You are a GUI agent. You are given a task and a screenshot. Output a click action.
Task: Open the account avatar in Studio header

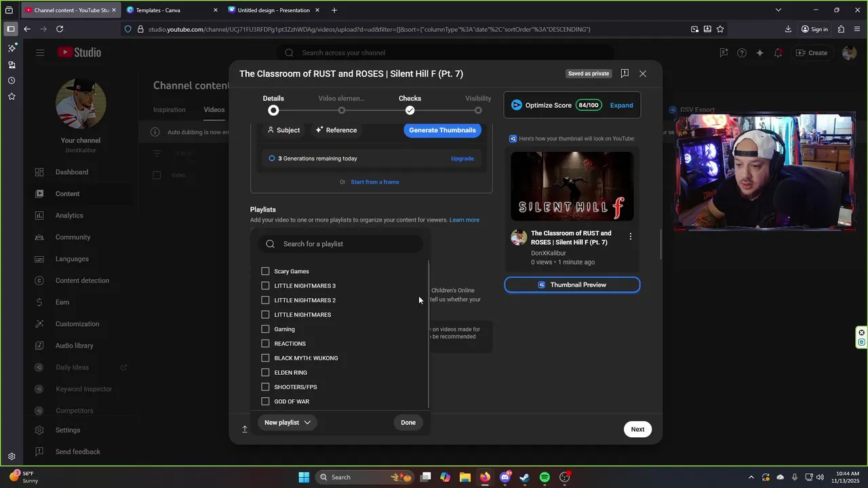(849, 53)
